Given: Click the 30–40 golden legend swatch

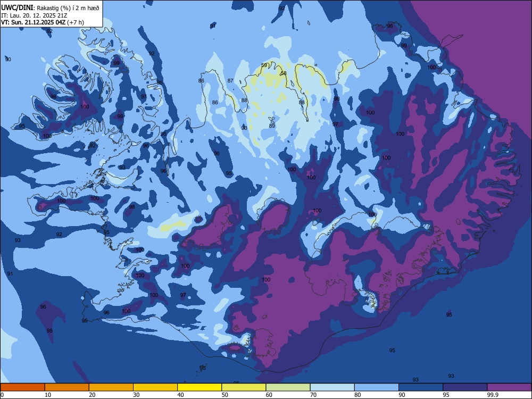Looking at the screenshot, I should [155, 387].
